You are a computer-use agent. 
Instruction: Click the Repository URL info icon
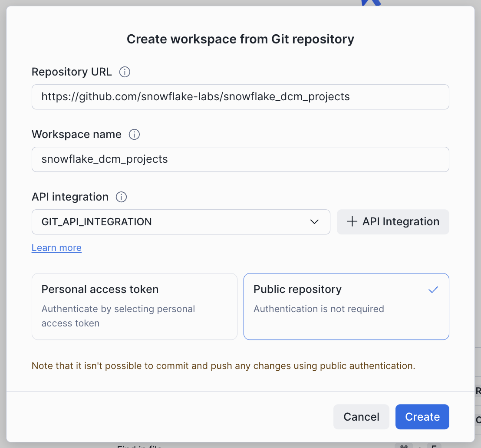pyautogui.click(x=125, y=72)
